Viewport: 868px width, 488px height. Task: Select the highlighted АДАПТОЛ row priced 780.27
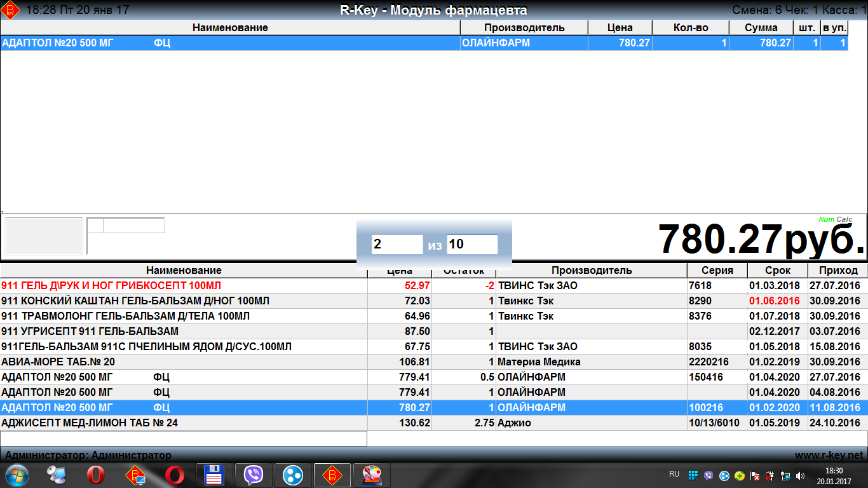[191, 407]
